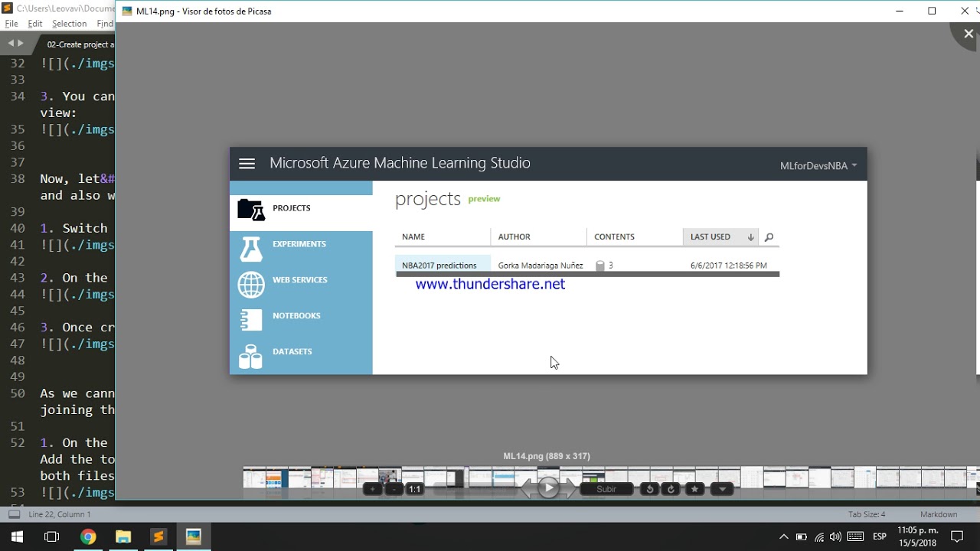
Task: Click the CONTENTS column header
Action: click(x=635, y=236)
